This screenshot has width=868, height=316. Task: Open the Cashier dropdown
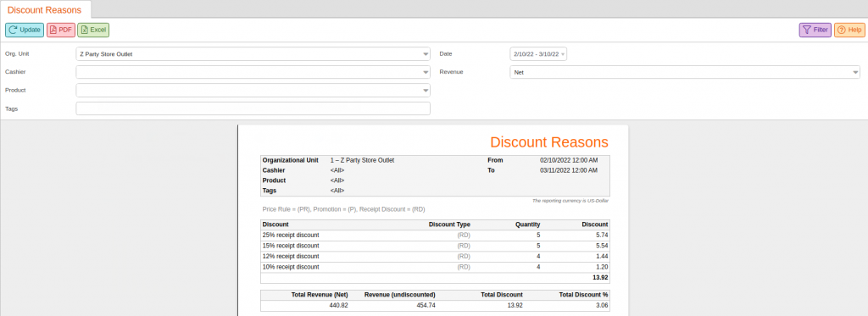(253, 72)
